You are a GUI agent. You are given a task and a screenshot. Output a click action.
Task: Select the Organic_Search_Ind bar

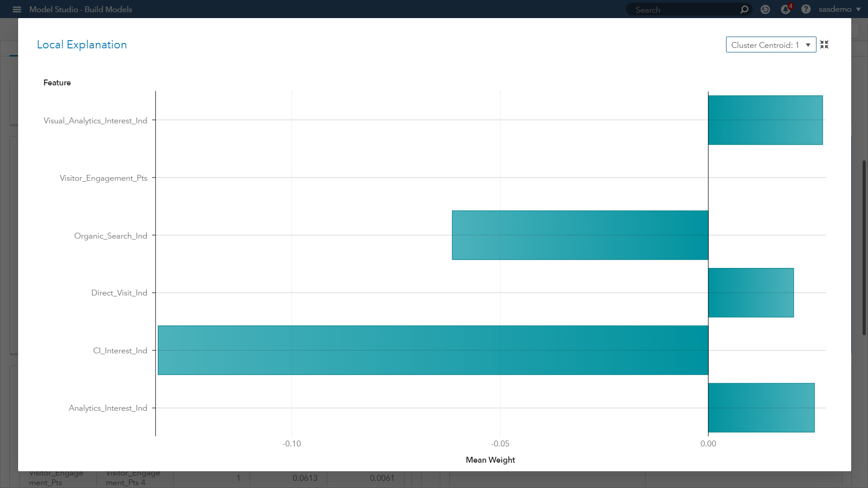coord(580,235)
